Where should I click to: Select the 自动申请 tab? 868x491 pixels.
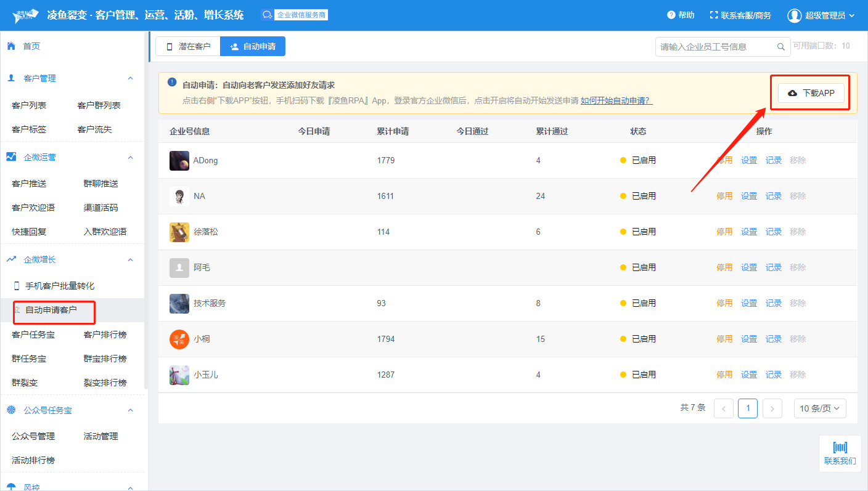[253, 46]
